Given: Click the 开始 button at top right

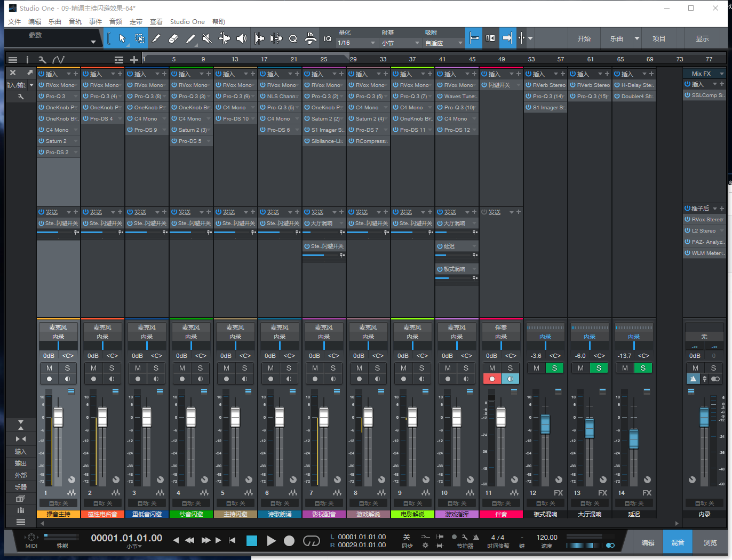Looking at the screenshot, I should (584, 38).
